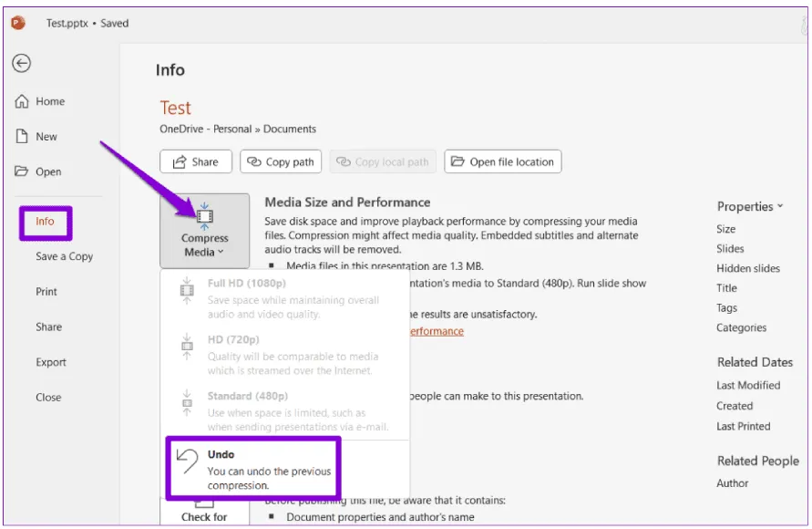This screenshot has height=529, width=812.
Task: Select Save a Copy in the sidebar
Action: point(64,256)
